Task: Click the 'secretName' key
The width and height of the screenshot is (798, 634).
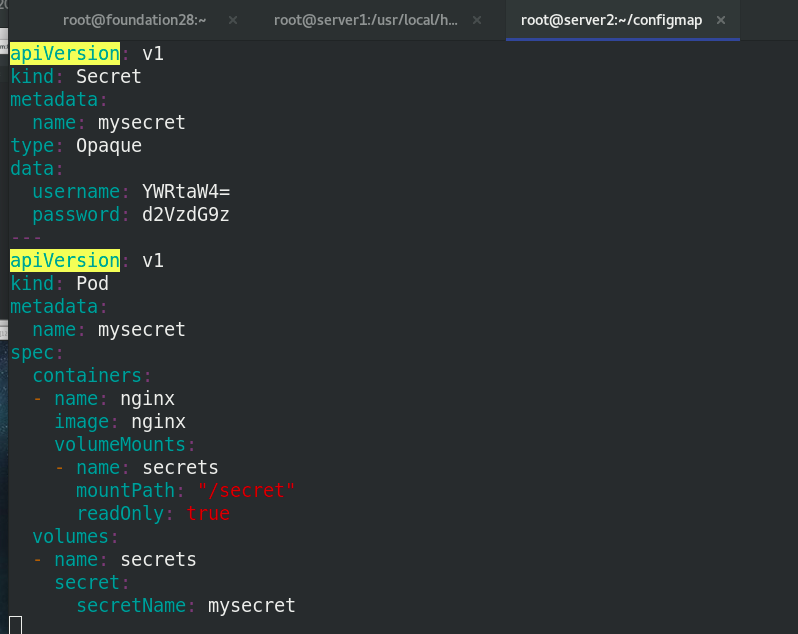Action: coord(131,606)
